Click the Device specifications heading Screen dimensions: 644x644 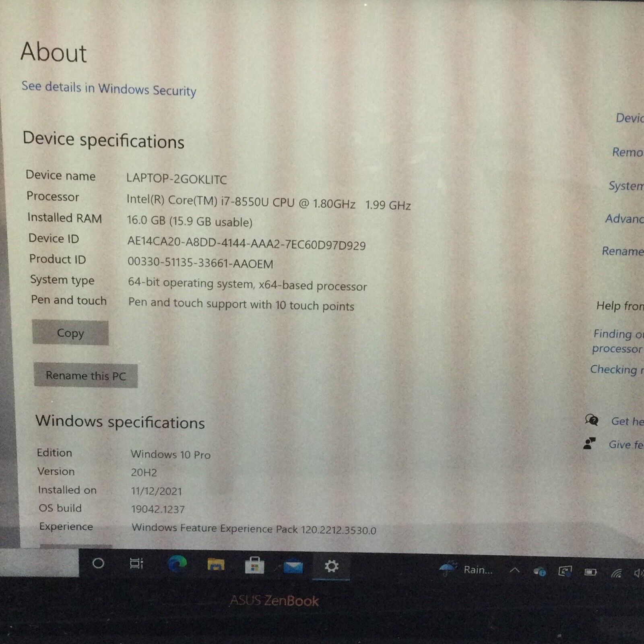pyautogui.click(x=103, y=140)
